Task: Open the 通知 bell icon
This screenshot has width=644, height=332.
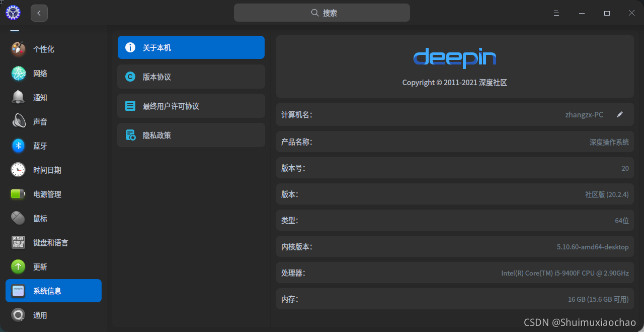Action: [x=19, y=98]
